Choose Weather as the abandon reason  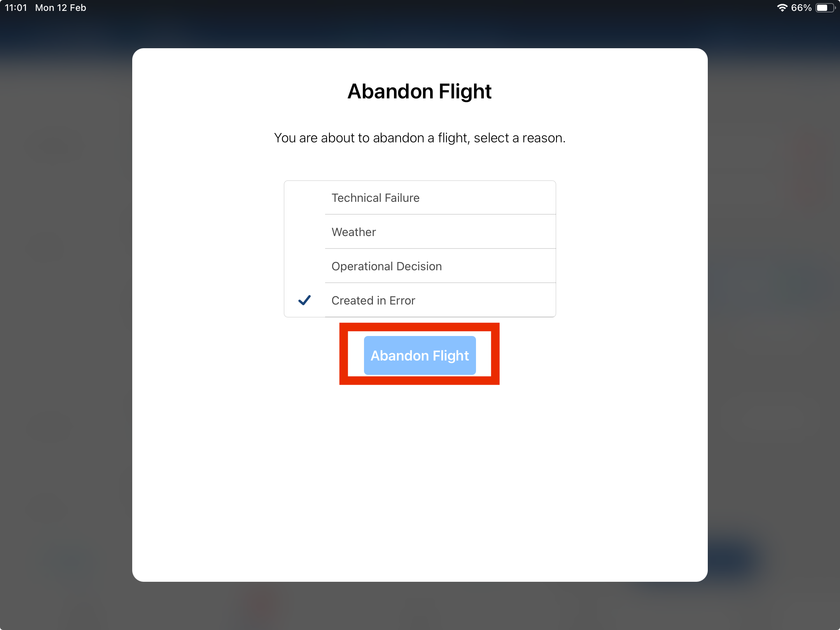353,232
